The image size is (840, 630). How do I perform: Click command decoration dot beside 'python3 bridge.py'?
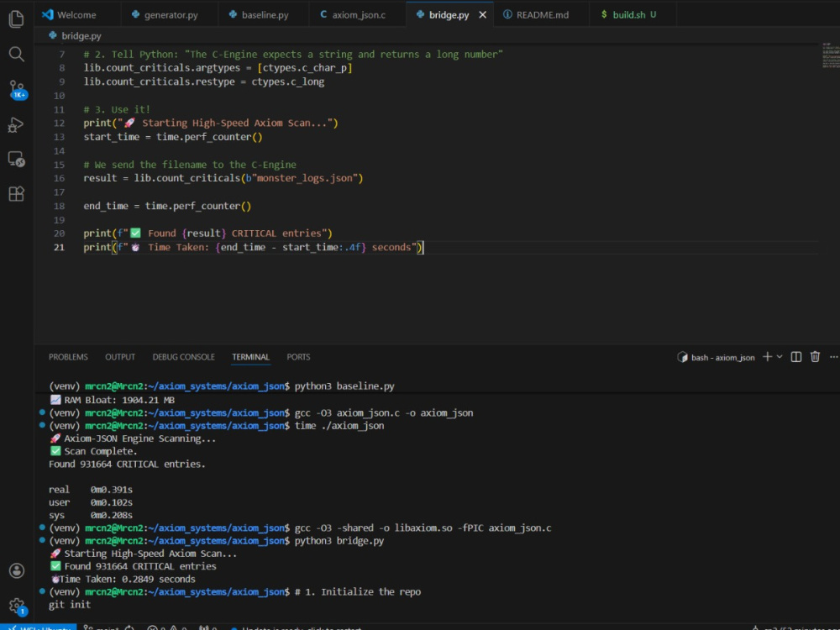42,540
